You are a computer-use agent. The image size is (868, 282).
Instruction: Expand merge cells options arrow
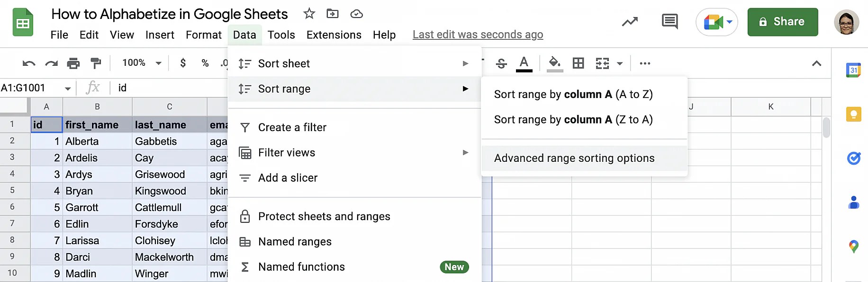point(620,63)
